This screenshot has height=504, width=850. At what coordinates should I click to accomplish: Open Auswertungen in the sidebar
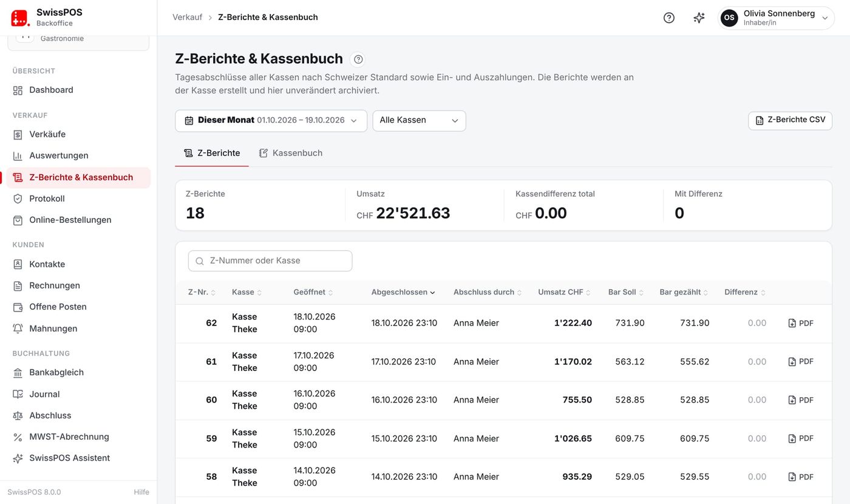78,155
